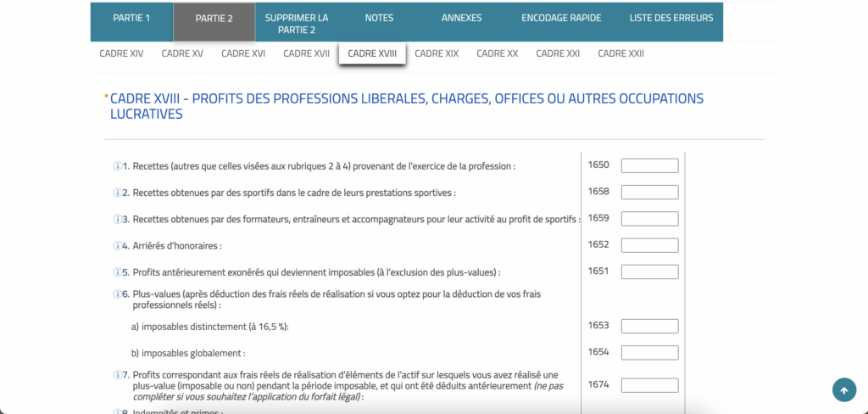Click the input box for code 1653
Viewport: 868px width, 414px height.
coord(650,327)
